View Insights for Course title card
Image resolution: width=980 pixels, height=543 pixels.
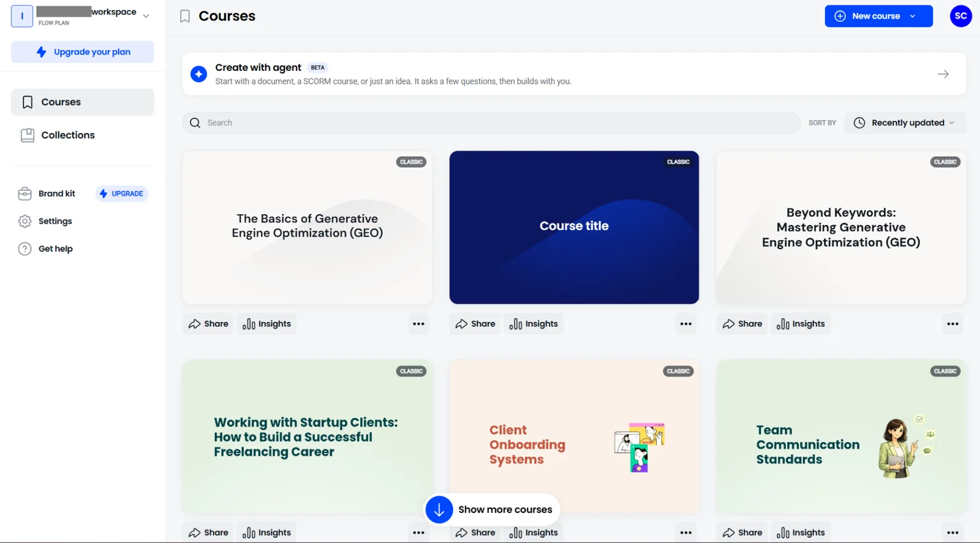(533, 324)
